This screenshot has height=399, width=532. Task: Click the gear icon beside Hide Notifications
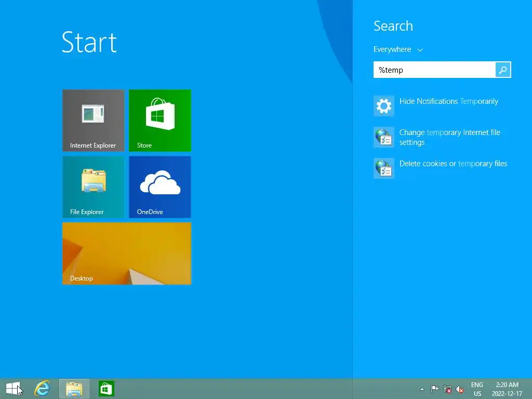point(384,106)
